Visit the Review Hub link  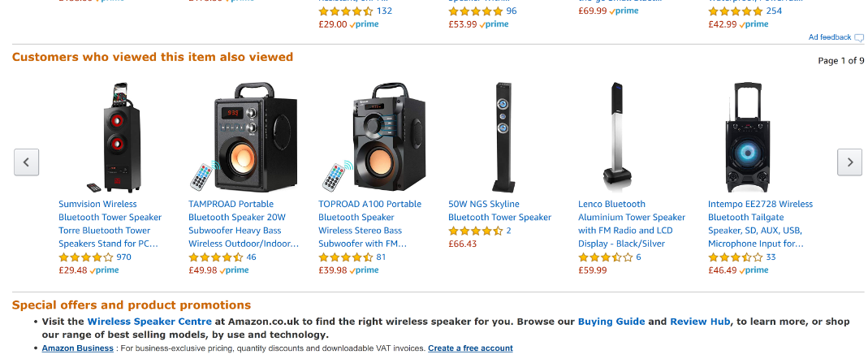(x=700, y=322)
